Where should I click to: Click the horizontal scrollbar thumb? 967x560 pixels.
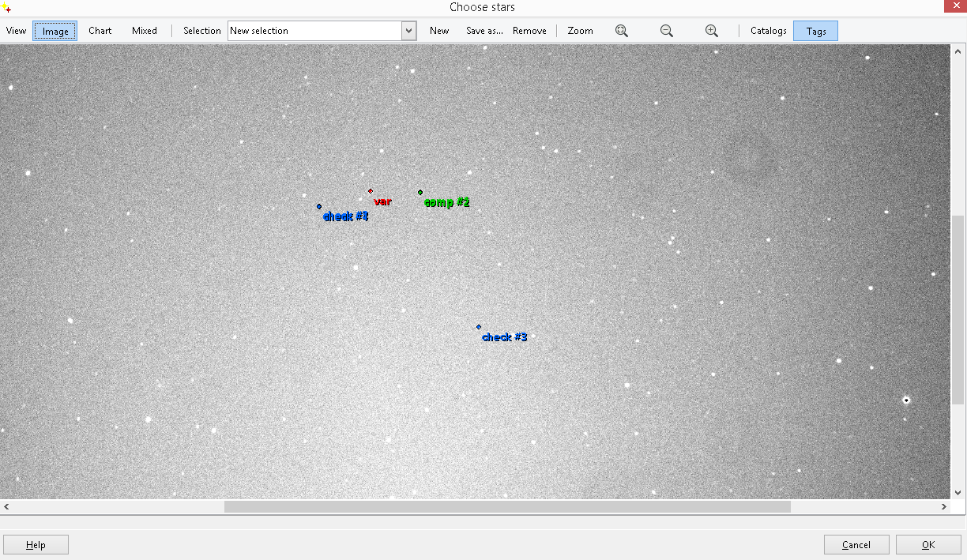(507, 507)
